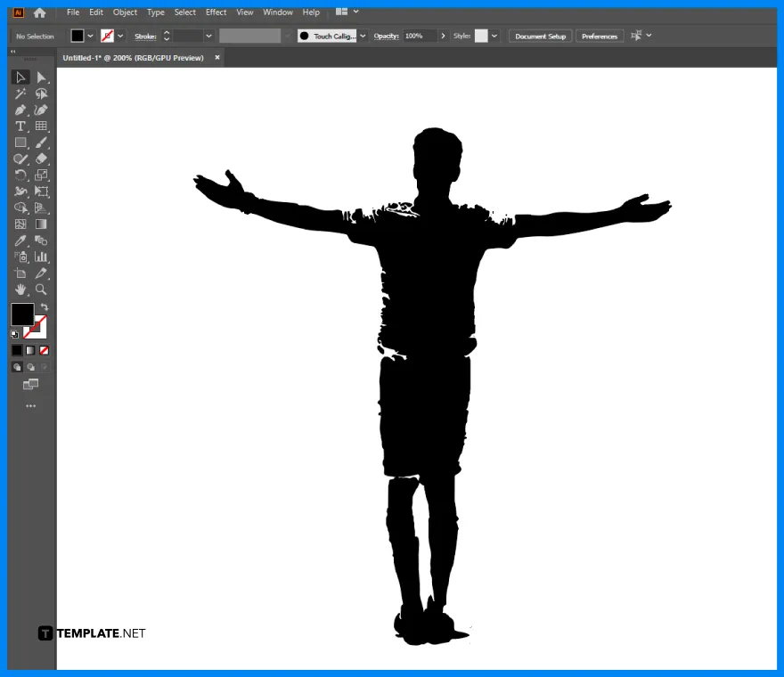The height and width of the screenshot is (677, 784).
Task: Select the Type tool
Action: click(20, 126)
